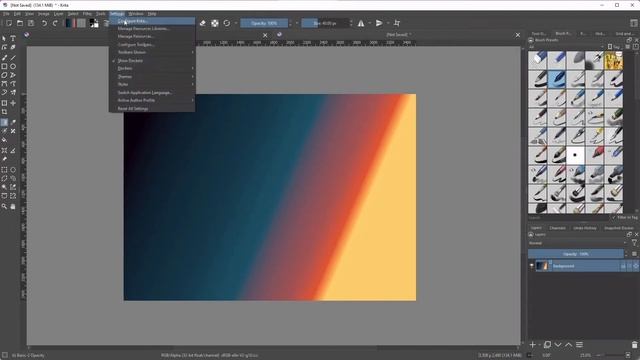This screenshot has width=640, height=360.
Task: Open the brush preset tag dropdown
Action: click(566, 47)
